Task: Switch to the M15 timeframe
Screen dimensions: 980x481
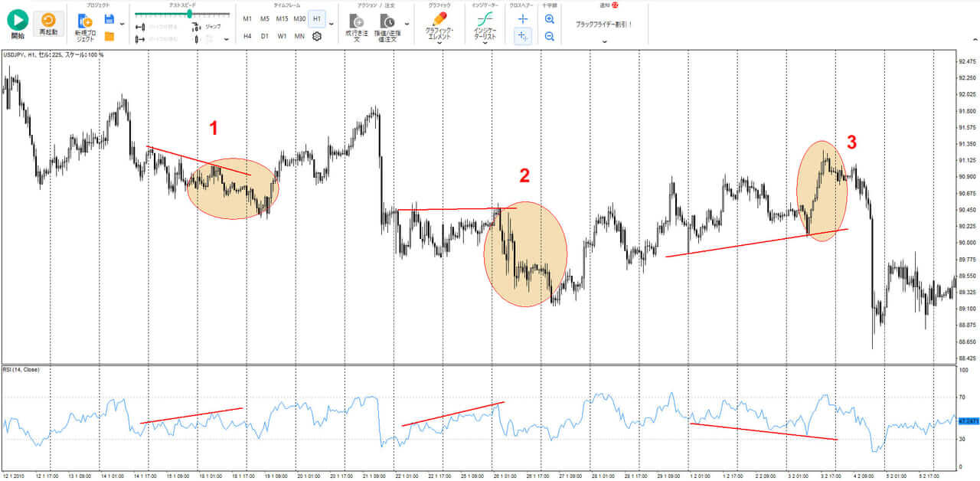Action: click(282, 18)
